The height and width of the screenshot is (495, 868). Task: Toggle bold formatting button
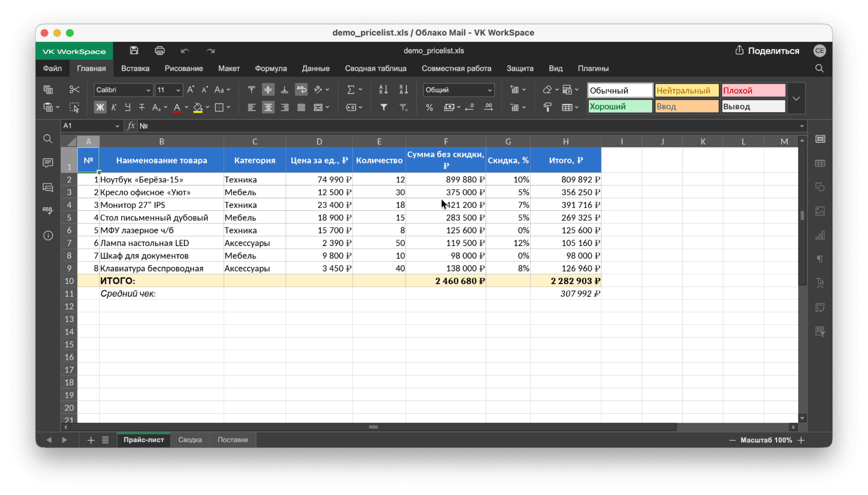[x=100, y=107]
